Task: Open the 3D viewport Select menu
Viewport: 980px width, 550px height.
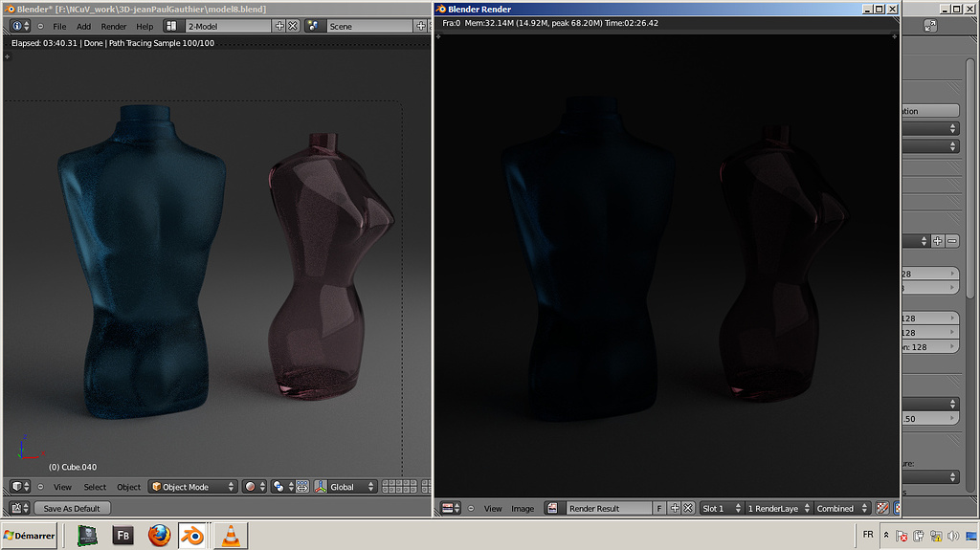Action: 95,487
